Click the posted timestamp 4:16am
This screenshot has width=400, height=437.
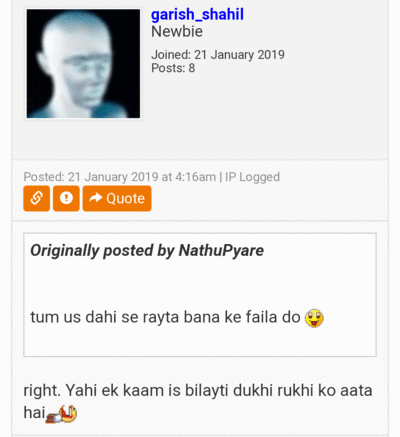(x=195, y=177)
